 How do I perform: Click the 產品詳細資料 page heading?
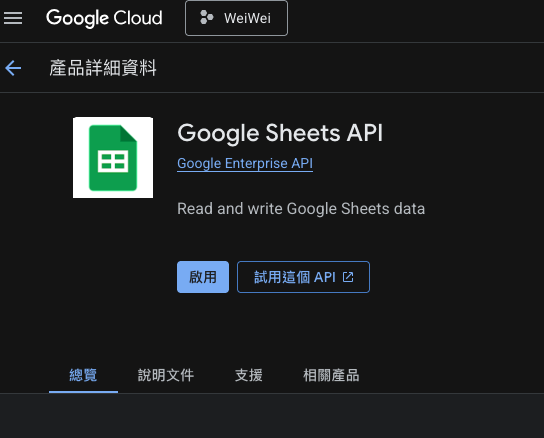tap(103, 68)
